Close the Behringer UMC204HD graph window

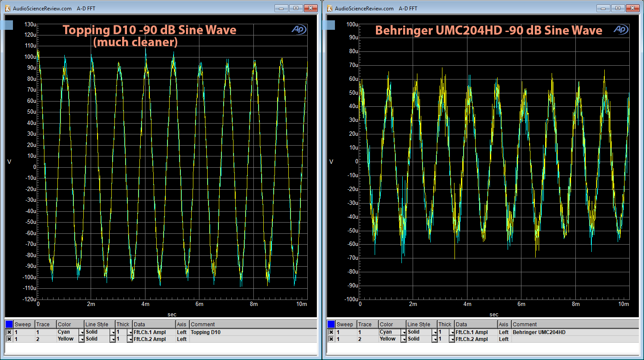(x=633, y=8)
